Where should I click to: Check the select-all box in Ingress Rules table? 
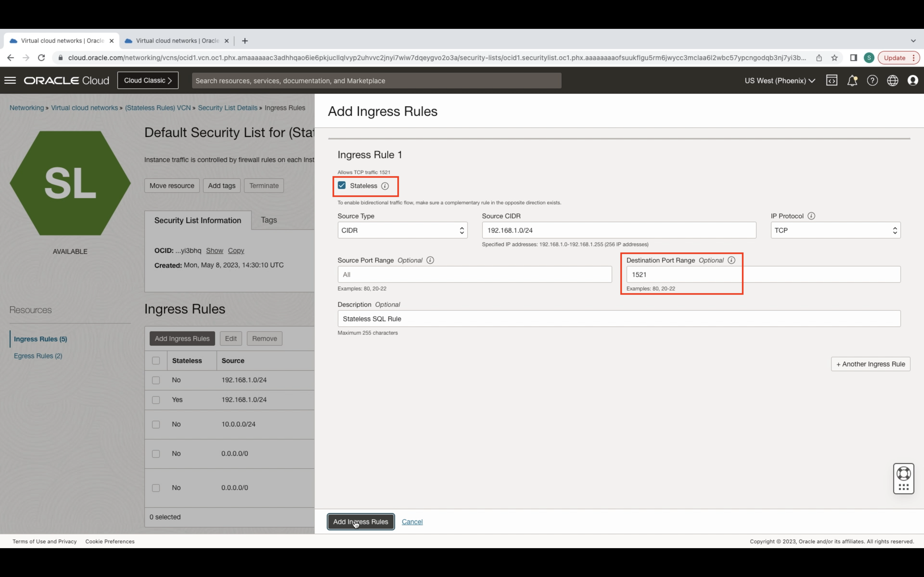click(156, 361)
